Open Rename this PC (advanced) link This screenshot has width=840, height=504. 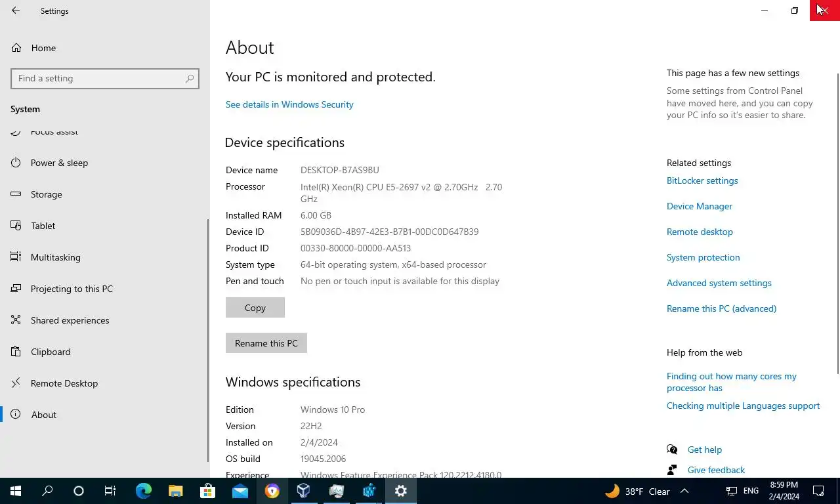[721, 308]
